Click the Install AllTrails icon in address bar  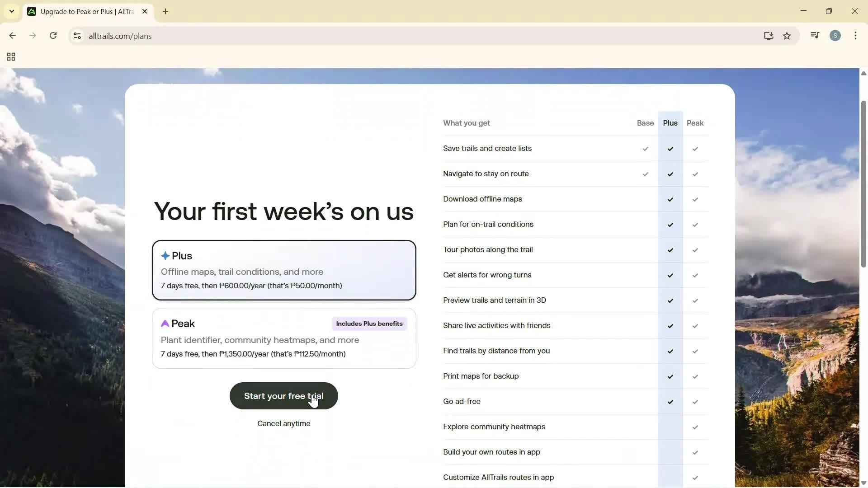[769, 36]
